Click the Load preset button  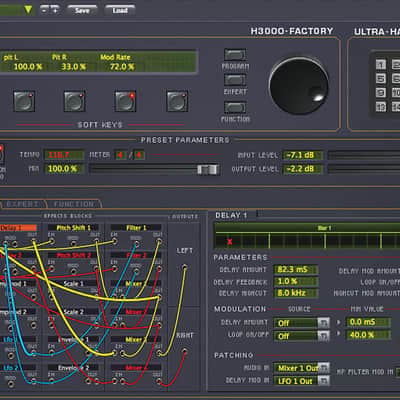coord(120,10)
